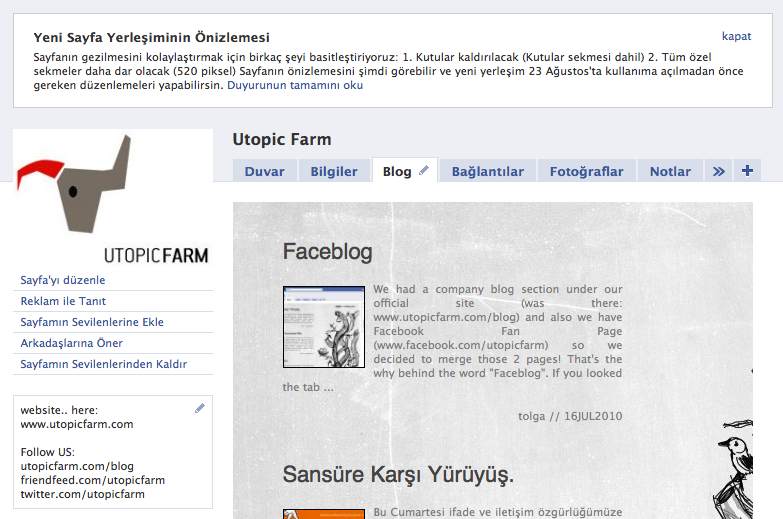Click the Utopic Farm bull logo picture

tap(74, 183)
